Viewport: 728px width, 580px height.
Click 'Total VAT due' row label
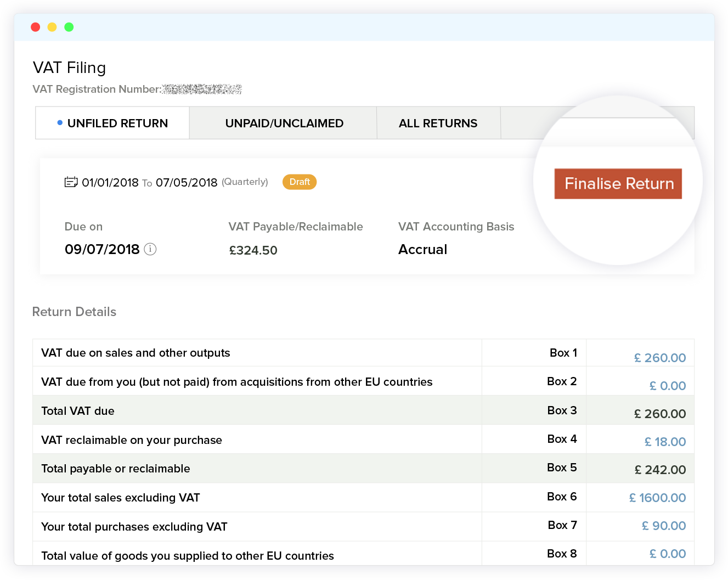pos(78,411)
